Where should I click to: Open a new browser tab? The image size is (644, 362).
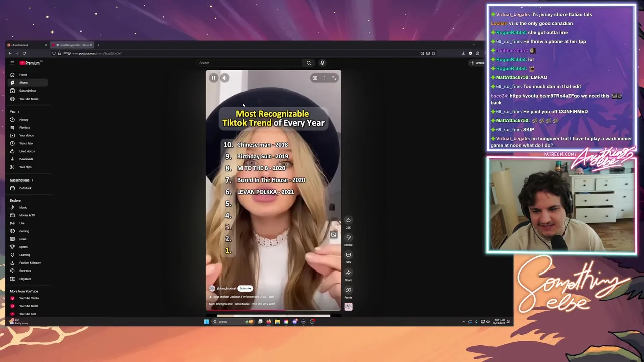coord(98,45)
